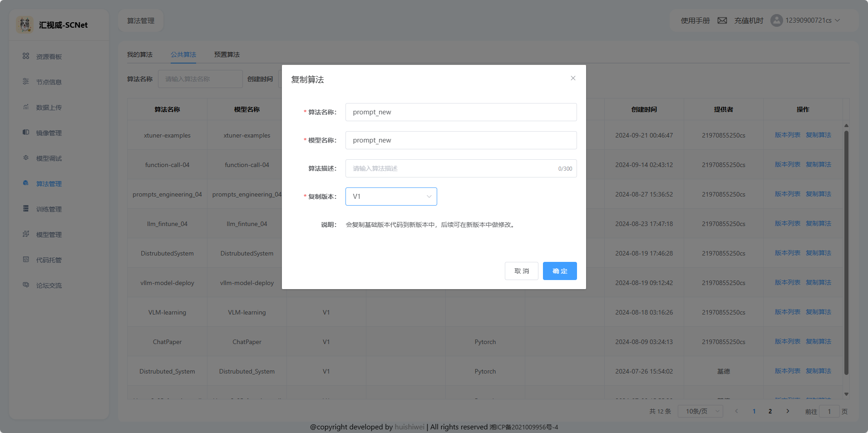Go to page 2 of results
Image resolution: width=868 pixels, height=433 pixels.
coord(770,411)
